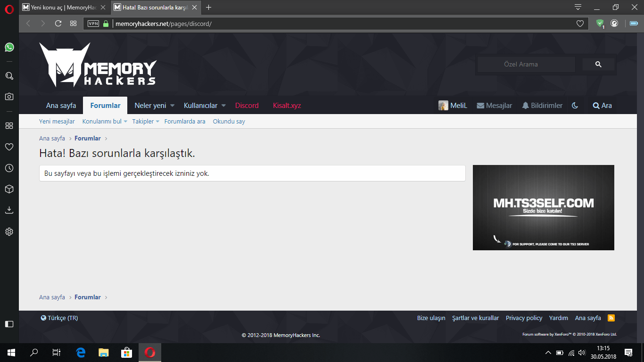Open 'Kullanıcılar' navigation item
This screenshot has height=362, width=644.
[201, 106]
